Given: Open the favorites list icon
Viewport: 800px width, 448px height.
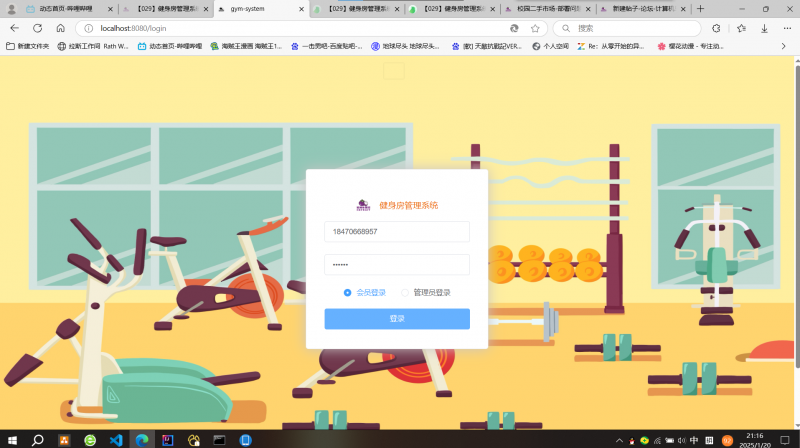Looking at the screenshot, I should [x=741, y=29].
